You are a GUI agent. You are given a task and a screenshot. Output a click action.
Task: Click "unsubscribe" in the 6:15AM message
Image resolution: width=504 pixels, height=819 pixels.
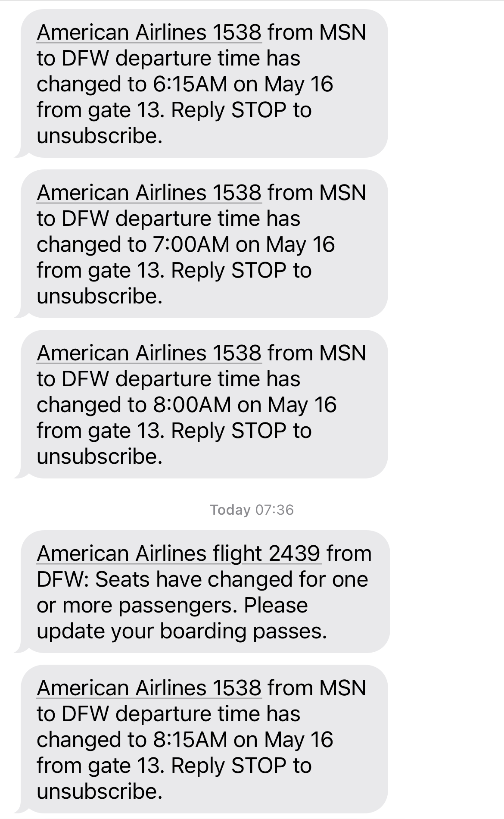[x=99, y=136]
